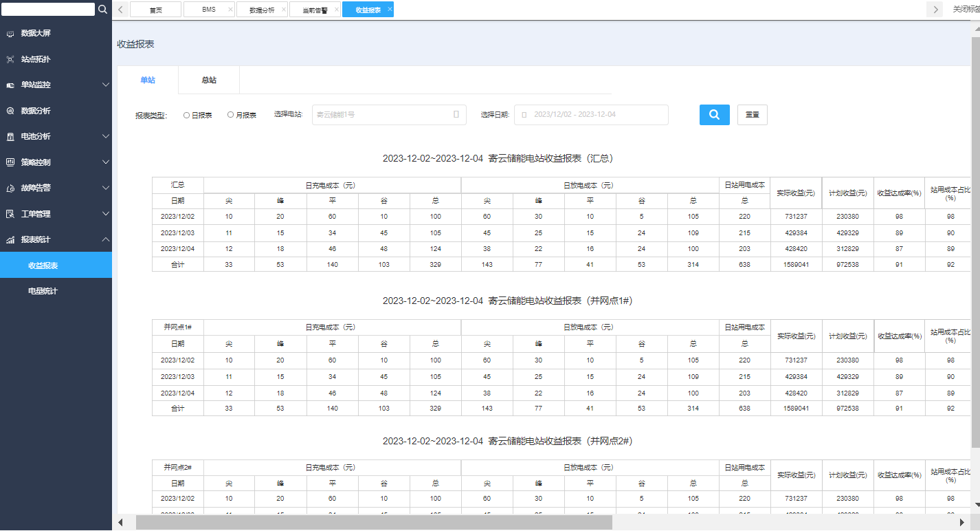The width and height of the screenshot is (980, 531).
Task: Open 数据大屏 via its screen icon
Action: pos(10,34)
